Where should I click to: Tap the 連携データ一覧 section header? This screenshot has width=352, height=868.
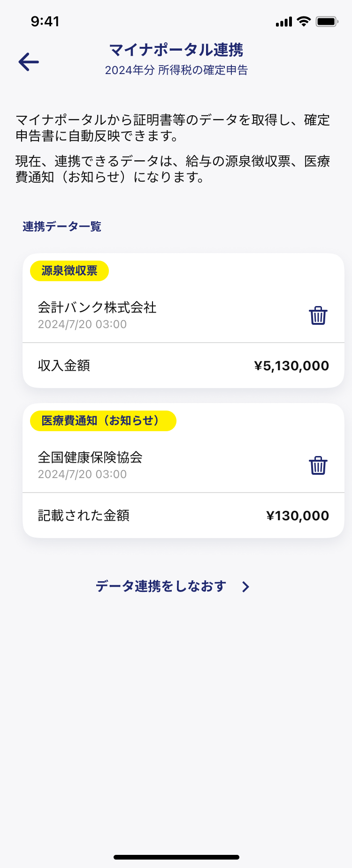[62, 227]
